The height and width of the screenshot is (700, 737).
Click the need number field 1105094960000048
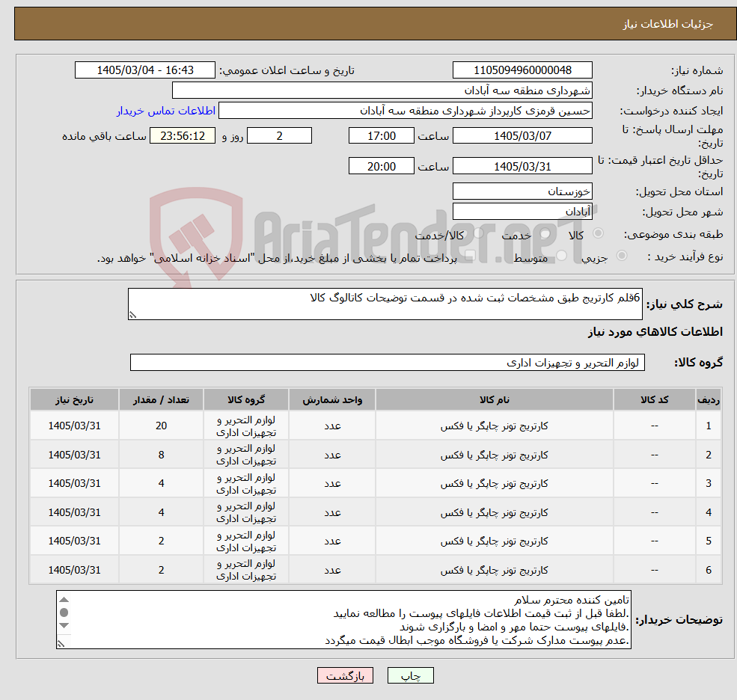tap(522, 70)
